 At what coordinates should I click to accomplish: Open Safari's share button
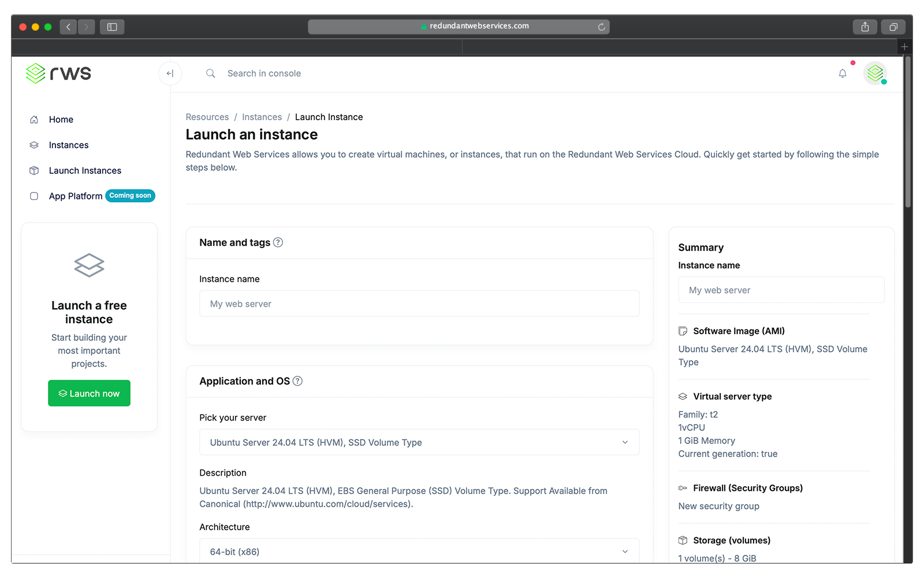(865, 27)
